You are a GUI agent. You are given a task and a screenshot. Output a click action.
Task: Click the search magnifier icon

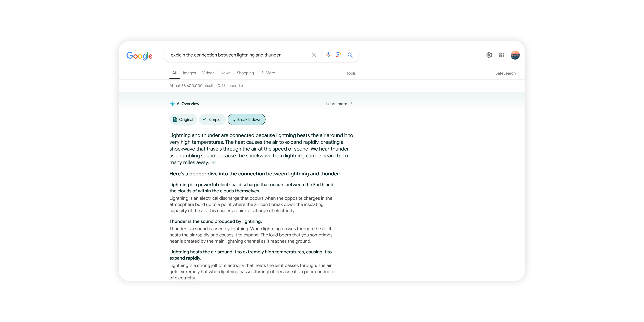tap(350, 55)
